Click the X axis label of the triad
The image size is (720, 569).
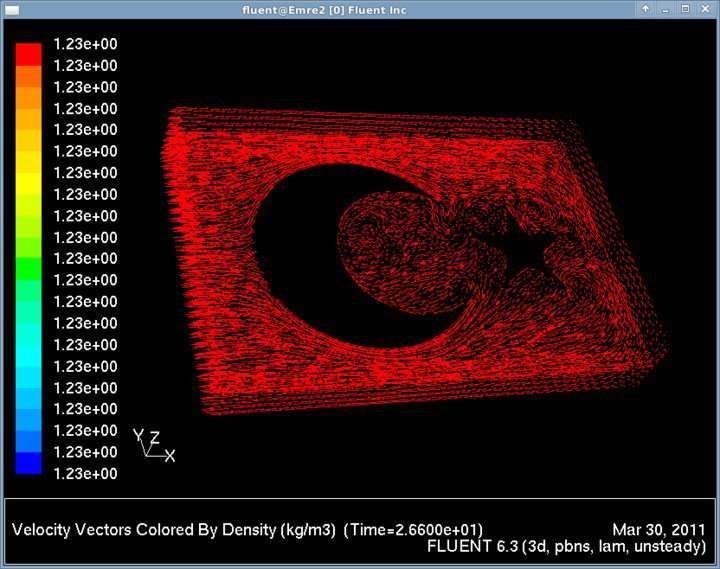pos(170,456)
